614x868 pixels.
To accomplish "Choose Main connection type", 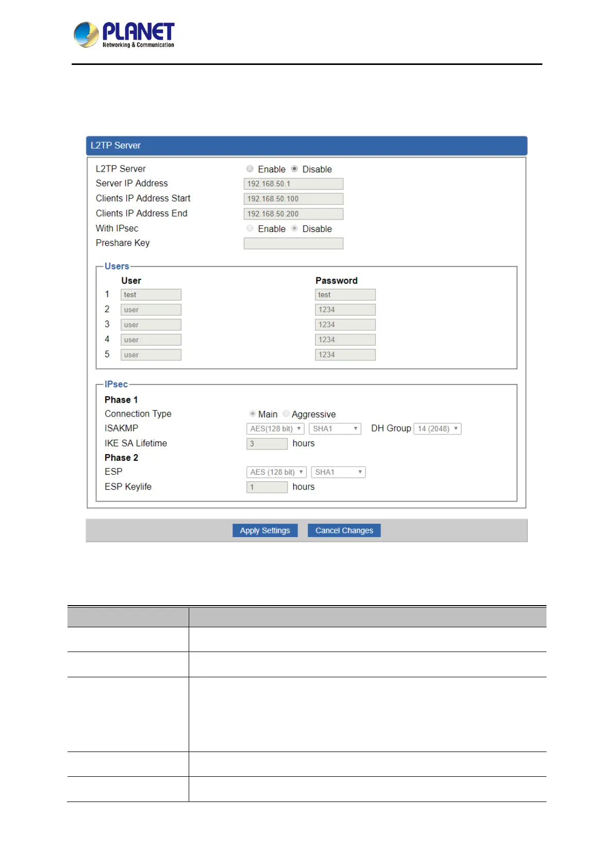I will click(253, 414).
